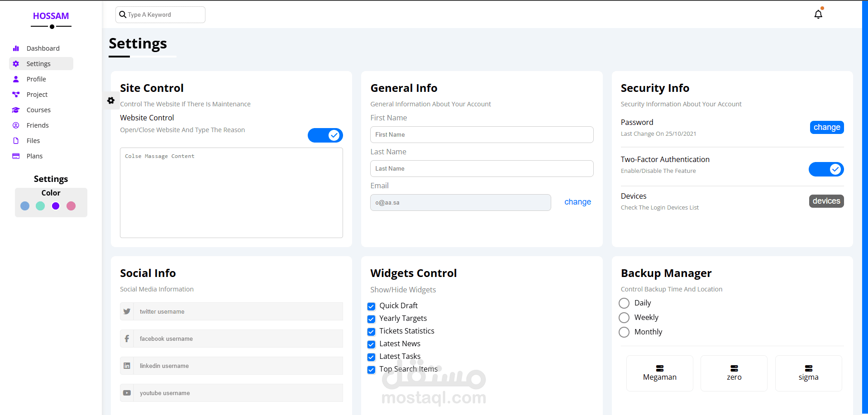Disable Two-Factor Authentication switch

coord(826,169)
